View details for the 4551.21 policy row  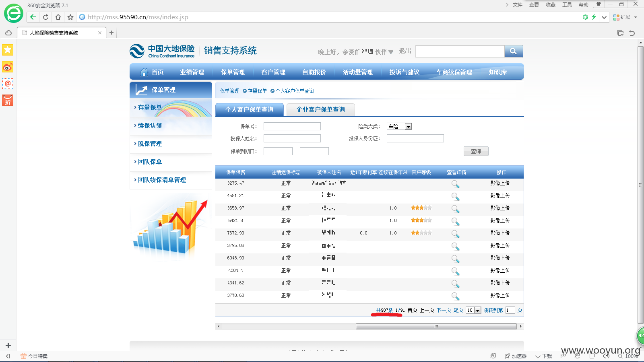(455, 196)
